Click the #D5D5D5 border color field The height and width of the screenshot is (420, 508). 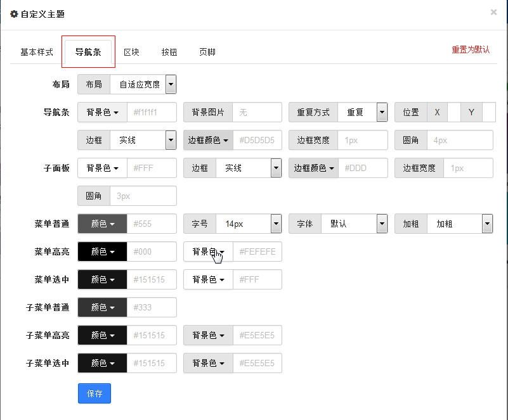[x=257, y=140]
